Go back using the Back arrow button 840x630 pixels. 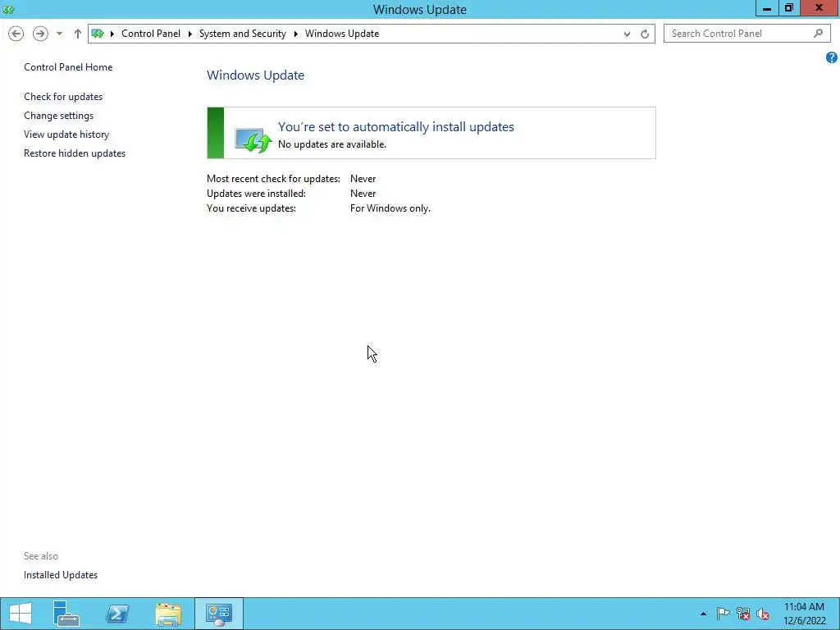click(16, 34)
